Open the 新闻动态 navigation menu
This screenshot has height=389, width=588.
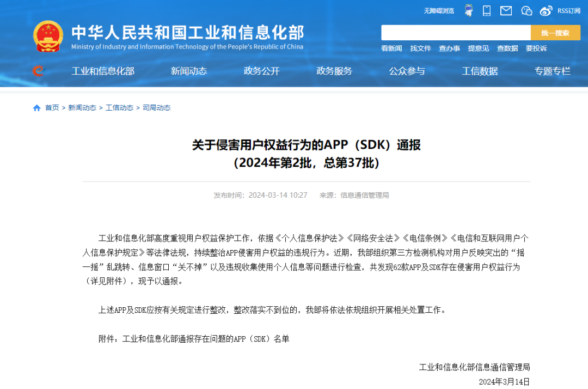[x=188, y=71]
